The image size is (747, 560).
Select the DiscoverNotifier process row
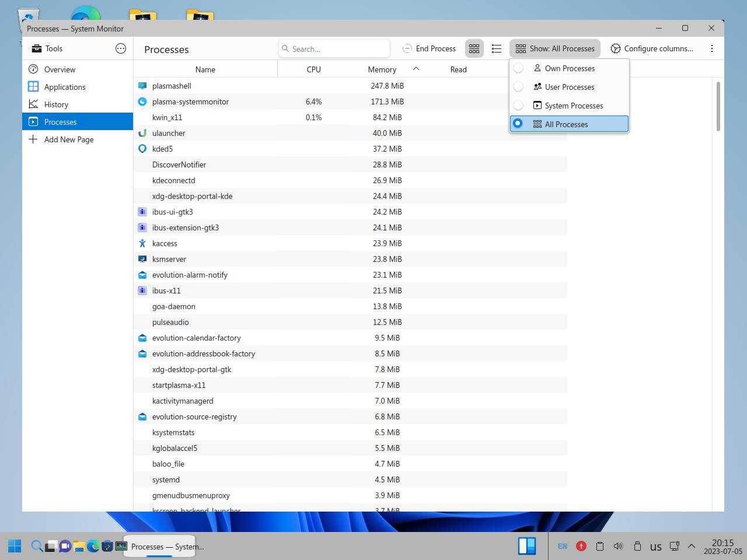pos(350,164)
